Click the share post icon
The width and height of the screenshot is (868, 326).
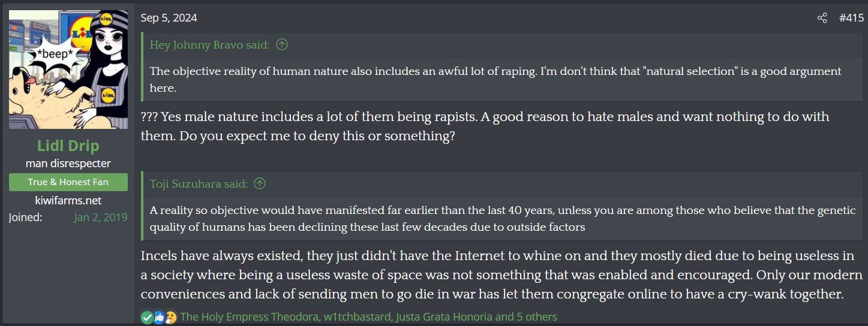pos(822,18)
